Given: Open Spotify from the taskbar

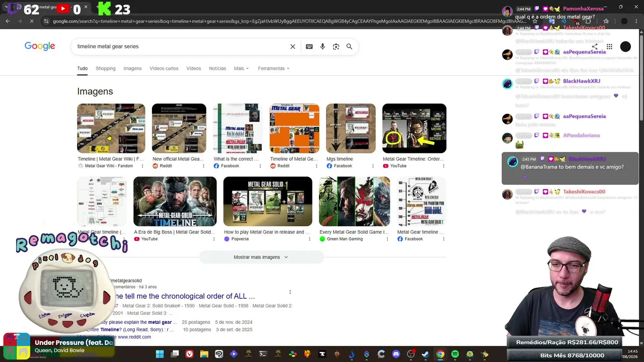Looking at the screenshot, I should [x=455, y=354].
